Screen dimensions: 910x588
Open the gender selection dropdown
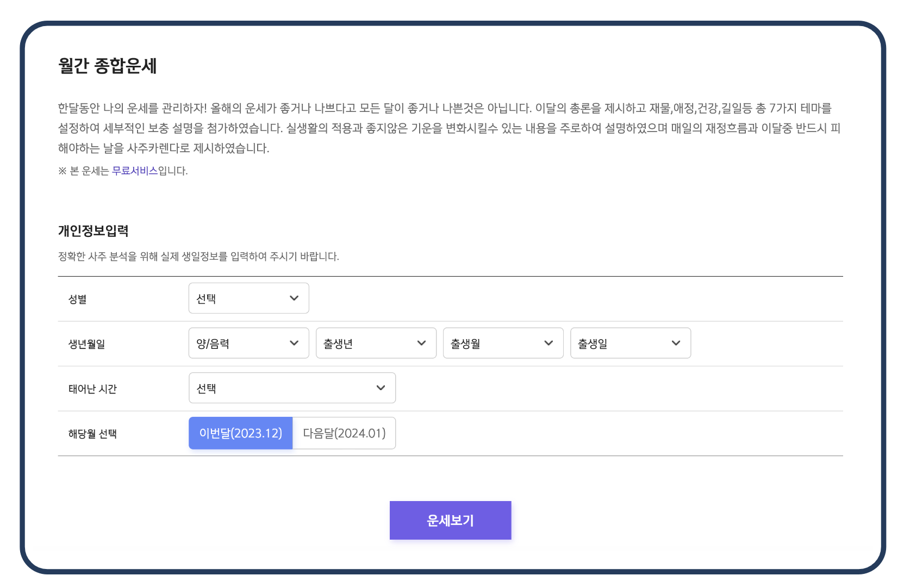(x=248, y=298)
